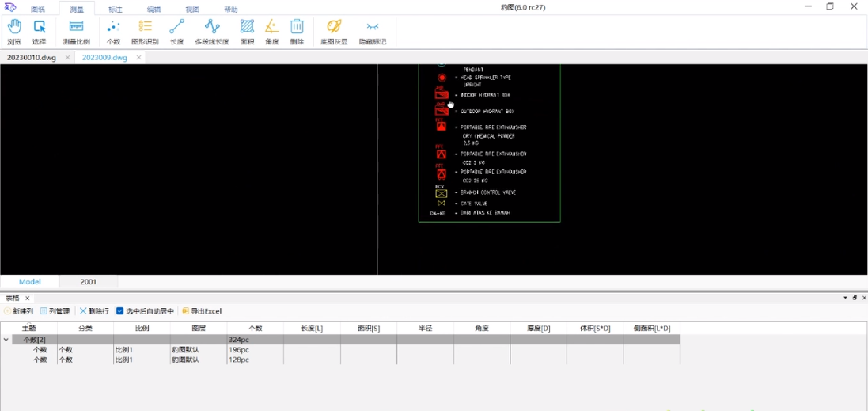The height and width of the screenshot is (411, 868).
Task: Choose the 个数 count tool
Action: 113,31
